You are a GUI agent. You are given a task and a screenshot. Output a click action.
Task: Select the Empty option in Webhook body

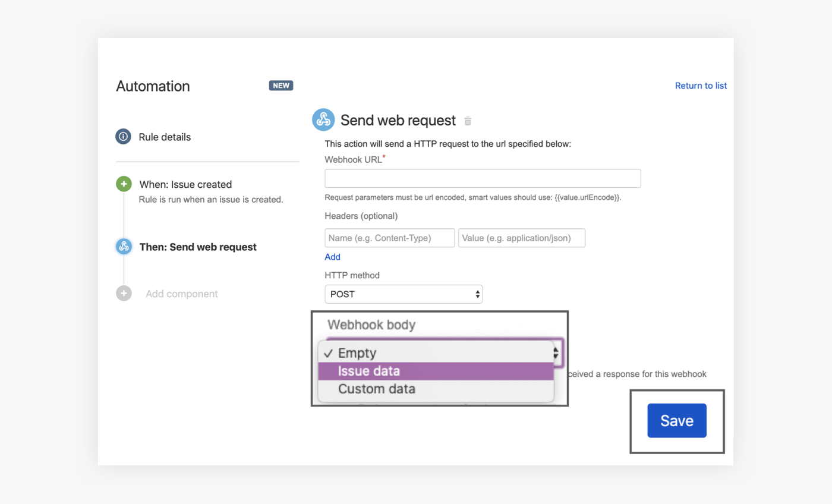357,353
